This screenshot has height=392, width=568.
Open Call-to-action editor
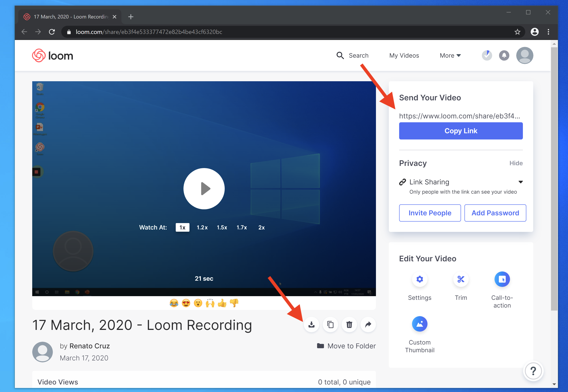pyautogui.click(x=502, y=279)
